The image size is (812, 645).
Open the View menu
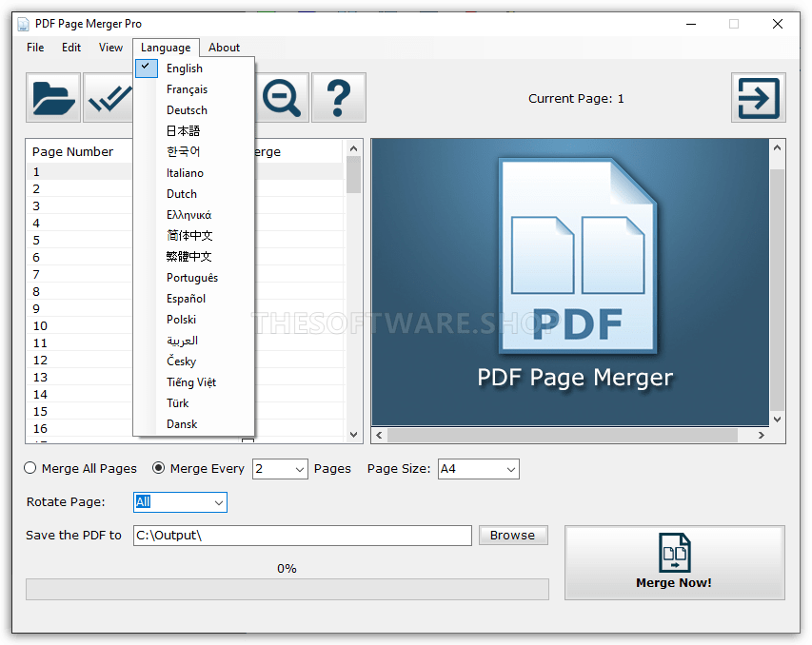pyautogui.click(x=110, y=48)
